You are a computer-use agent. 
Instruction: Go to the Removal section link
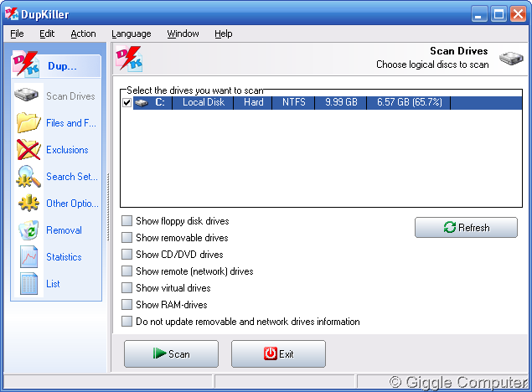65,230
